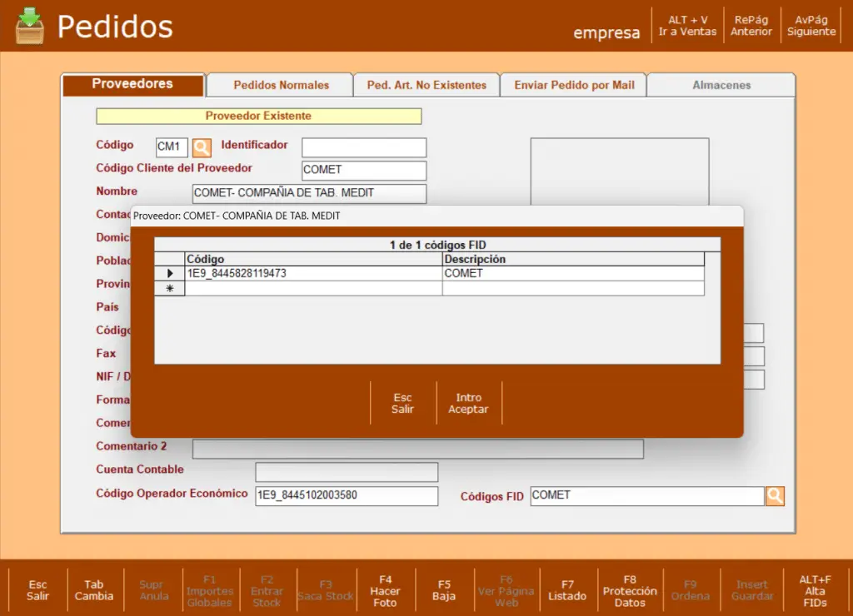The image size is (853, 616).
Task: Click the 'Pedidos' title text
Action: coord(115,26)
